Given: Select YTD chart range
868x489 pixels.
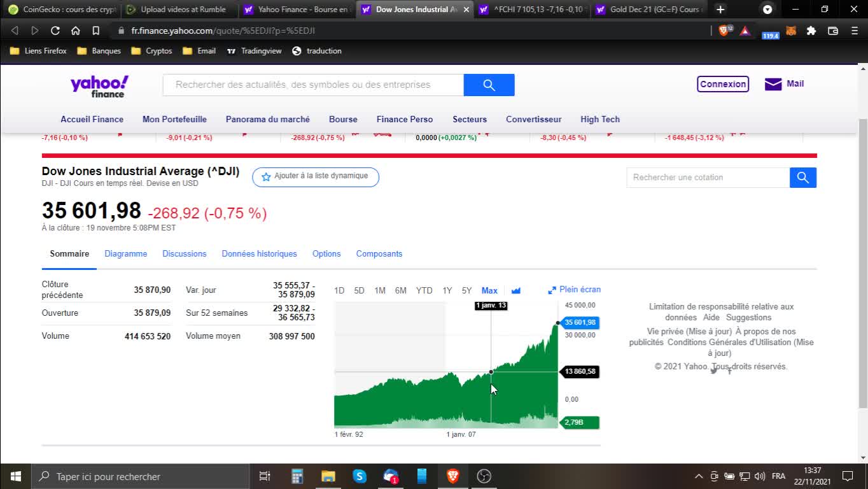Looking at the screenshot, I should pos(424,290).
